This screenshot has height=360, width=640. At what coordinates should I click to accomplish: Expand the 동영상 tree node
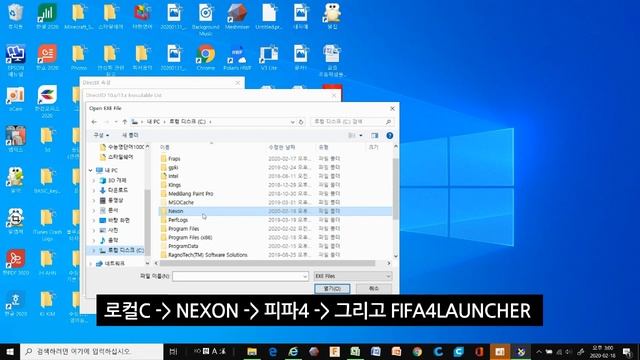[94, 200]
